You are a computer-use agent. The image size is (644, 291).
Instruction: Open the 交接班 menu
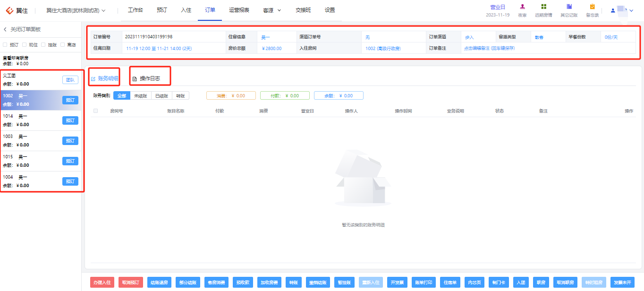pyautogui.click(x=303, y=10)
